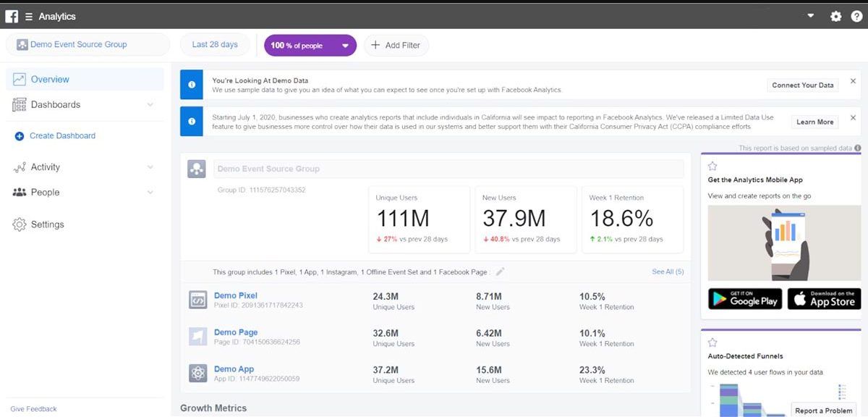Open the Unique Users 111M card
The width and height of the screenshot is (868, 417).
pos(419,219)
